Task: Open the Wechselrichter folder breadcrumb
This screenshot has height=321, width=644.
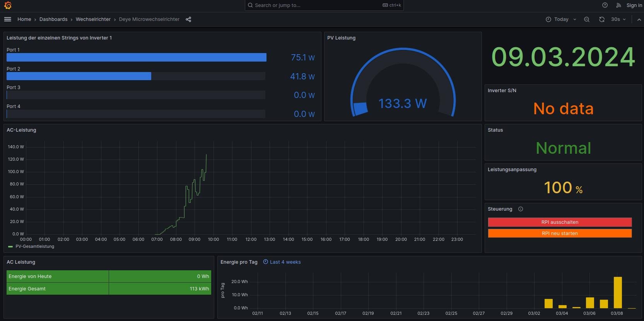Action: click(93, 19)
